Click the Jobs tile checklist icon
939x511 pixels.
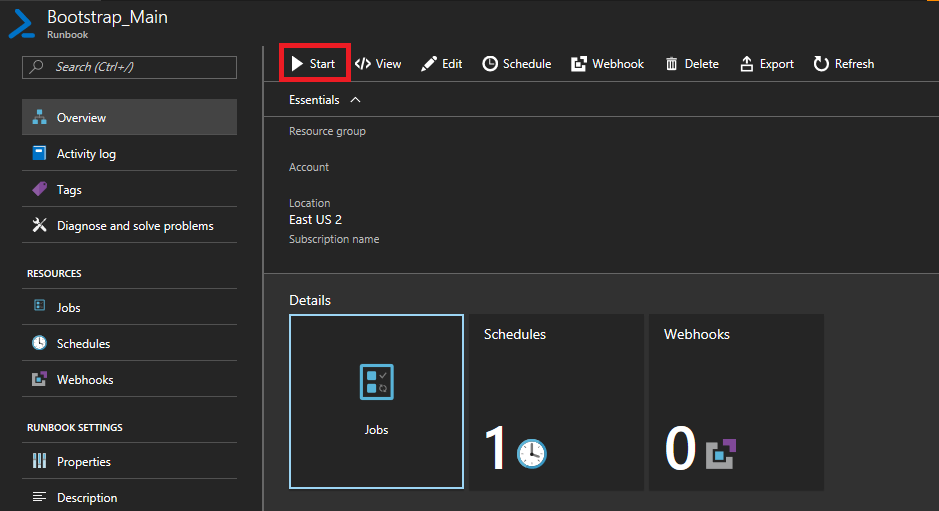[377, 382]
